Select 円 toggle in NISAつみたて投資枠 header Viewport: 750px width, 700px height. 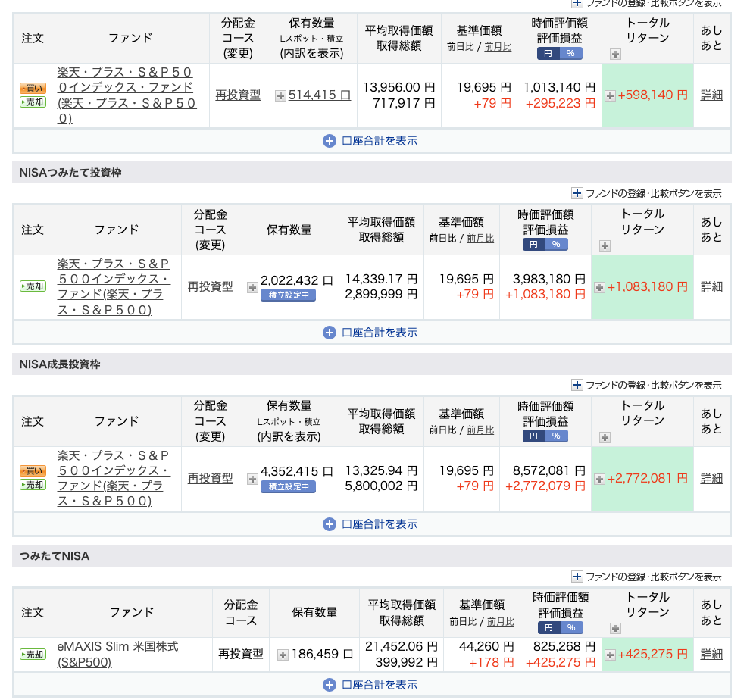[x=534, y=245]
